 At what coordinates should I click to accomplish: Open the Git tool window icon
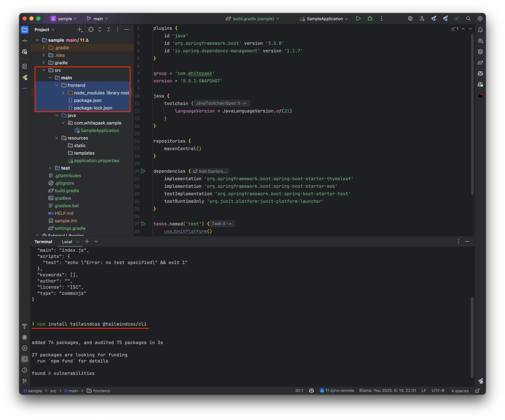point(24,381)
